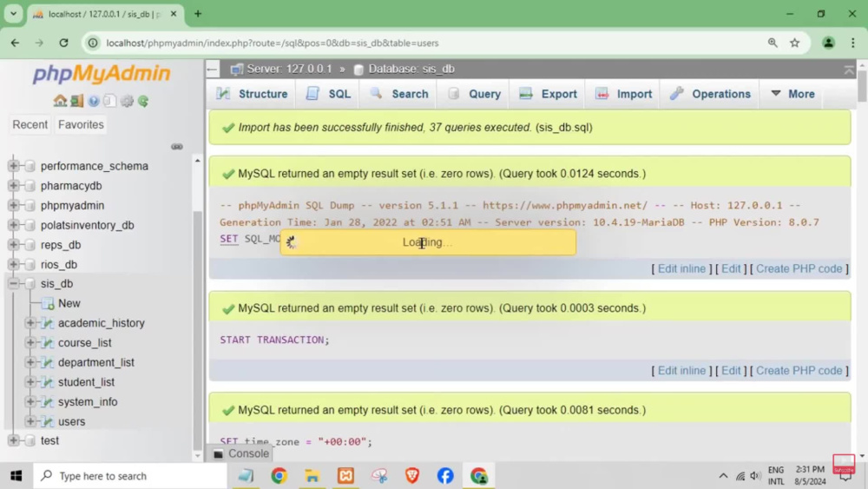This screenshot has width=868, height=489.
Task: Click the course_list table icon
Action: click(x=48, y=343)
